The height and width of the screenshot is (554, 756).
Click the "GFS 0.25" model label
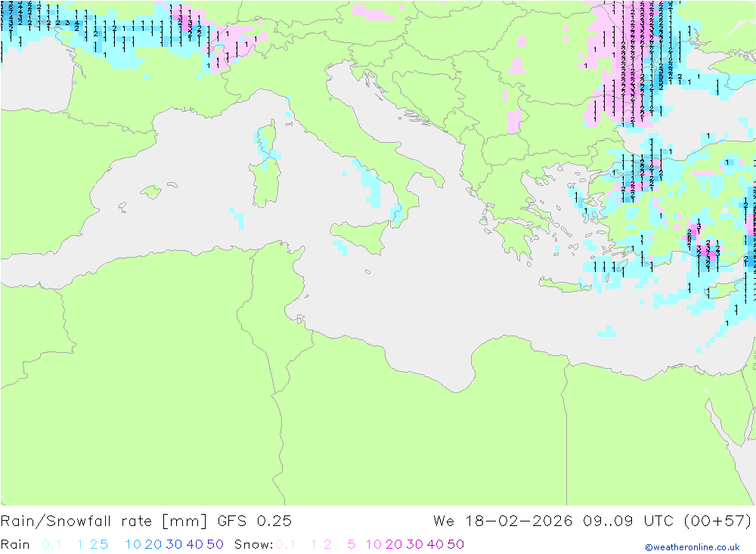click(x=255, y=522)
